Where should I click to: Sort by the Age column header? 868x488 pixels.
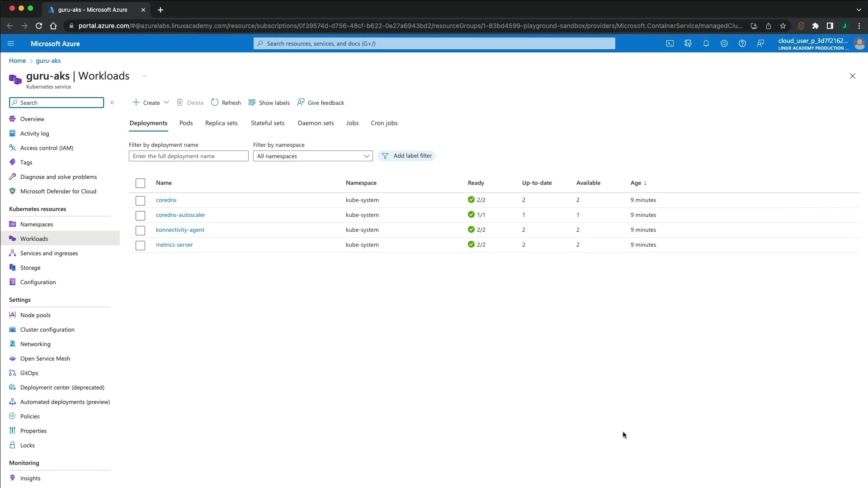638,183
